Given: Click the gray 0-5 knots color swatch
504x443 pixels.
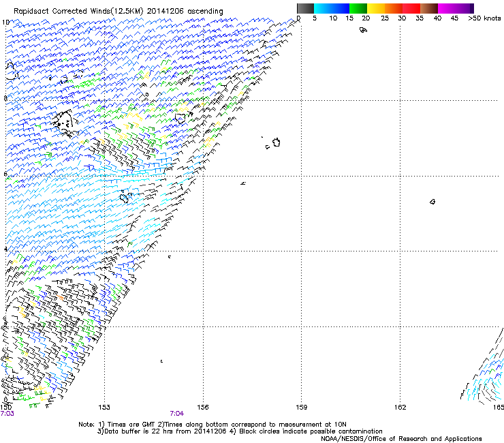Looking at the screenshot, I should coord(305,8).
